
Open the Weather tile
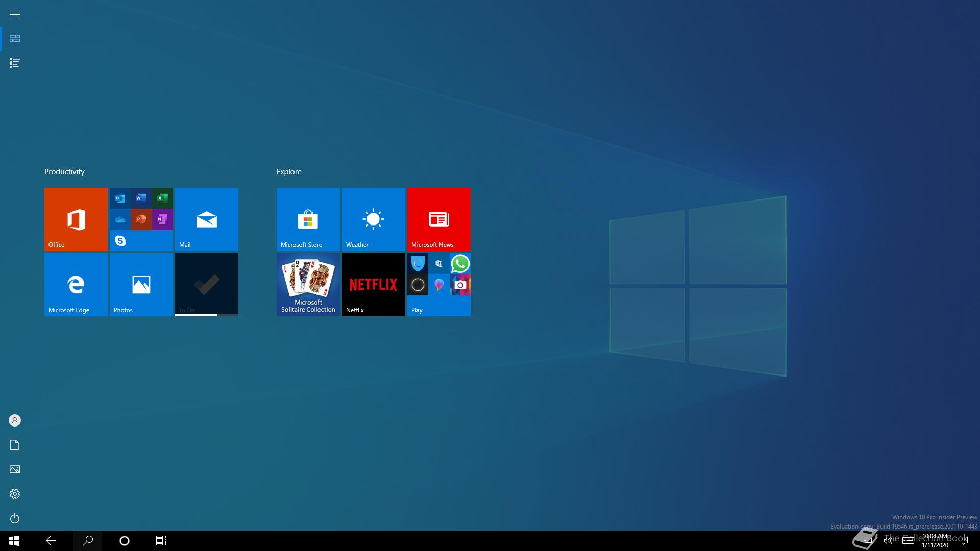click(x=374, y=219)
